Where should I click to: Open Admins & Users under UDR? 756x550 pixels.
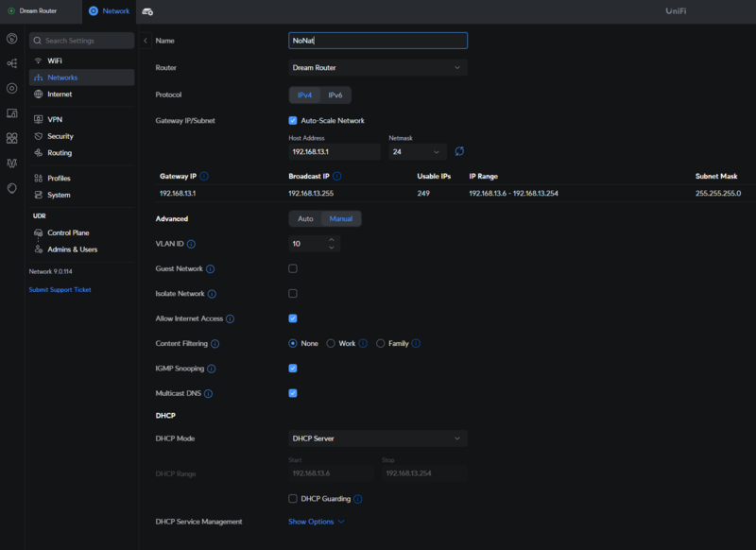(x=81, y=249)
